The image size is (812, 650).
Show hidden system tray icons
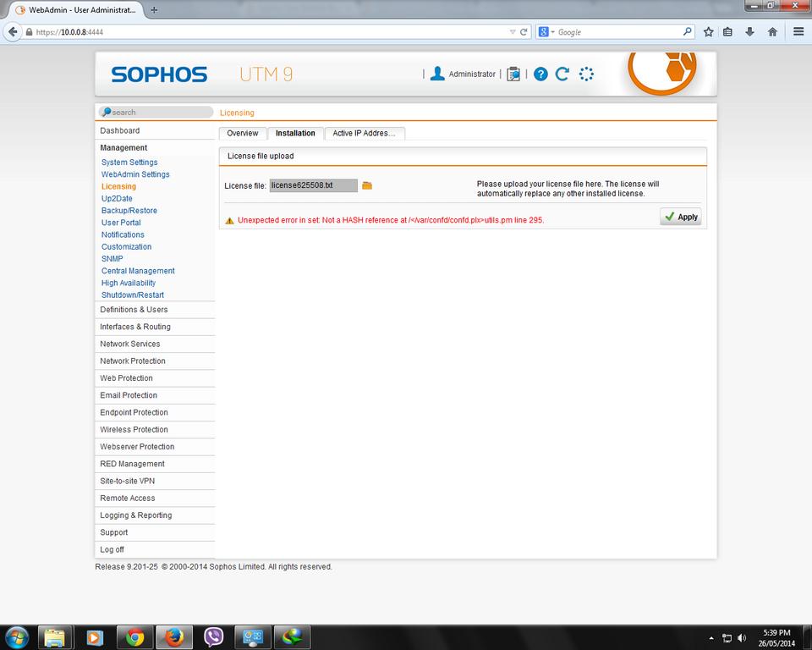pyautogui.click(x=711, y=638)
